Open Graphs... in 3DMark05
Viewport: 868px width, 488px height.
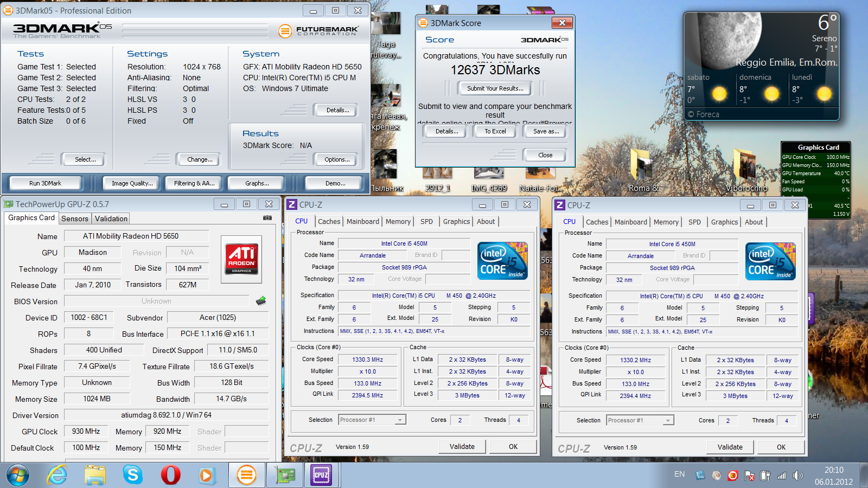coord(257,183)
